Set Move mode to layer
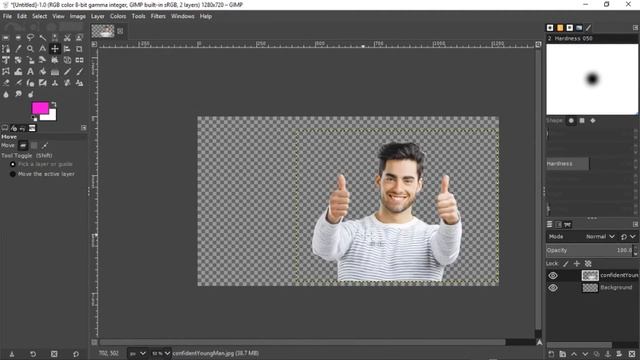Image resolution: width=640 pixels, height=360 pixels. (x=23, y=145)
